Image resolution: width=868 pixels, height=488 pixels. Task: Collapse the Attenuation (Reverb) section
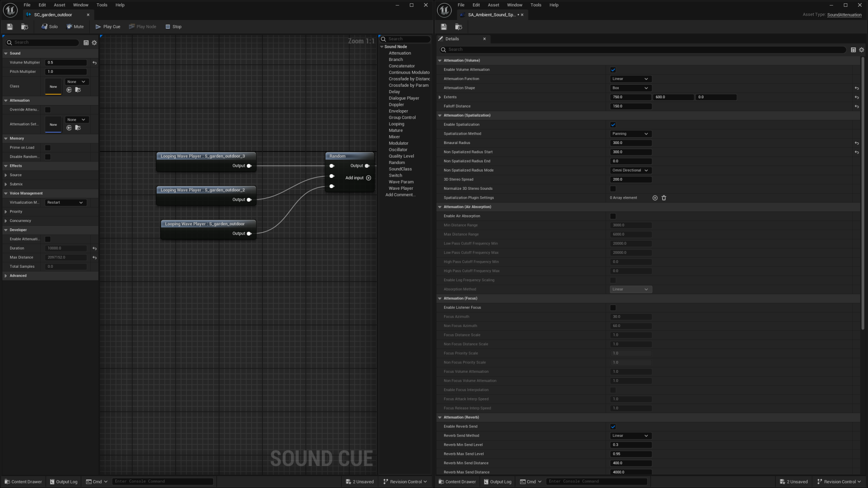[x=440, y=417]
